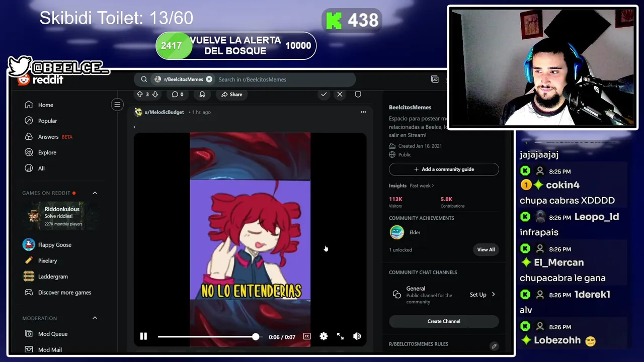Image resolution: width=644 pixels, height=362 pixels.
Task: Open post overflow three-dot menu
Action: [x=363, y=112]
